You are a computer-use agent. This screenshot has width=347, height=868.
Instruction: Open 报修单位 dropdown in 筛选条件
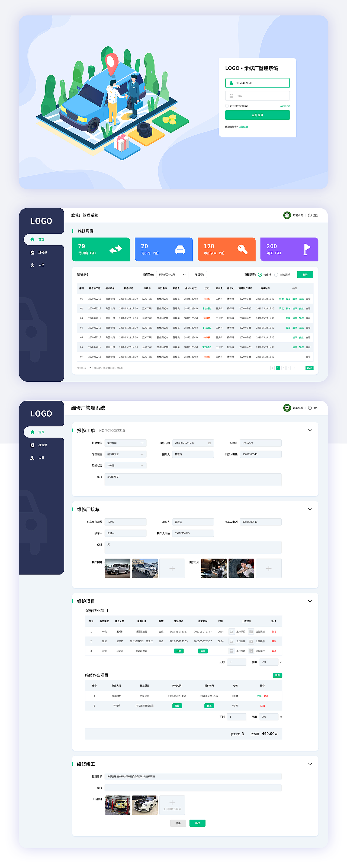tap(172, 275)
